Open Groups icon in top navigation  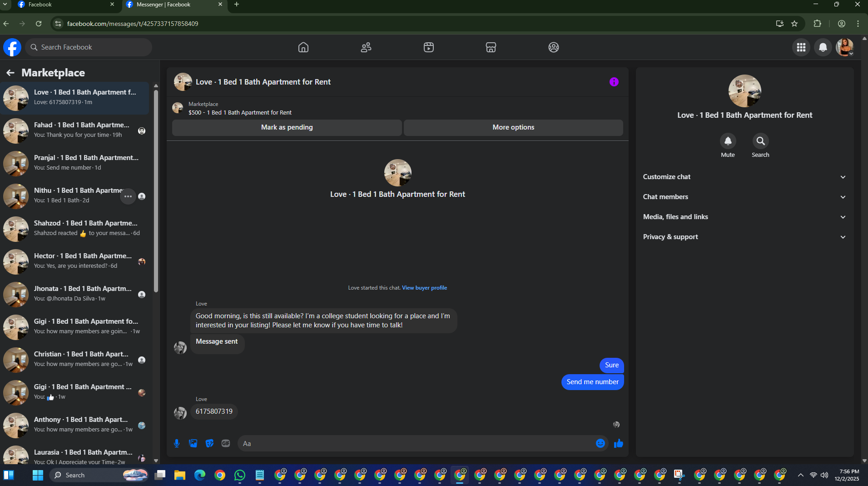(554, 47)
